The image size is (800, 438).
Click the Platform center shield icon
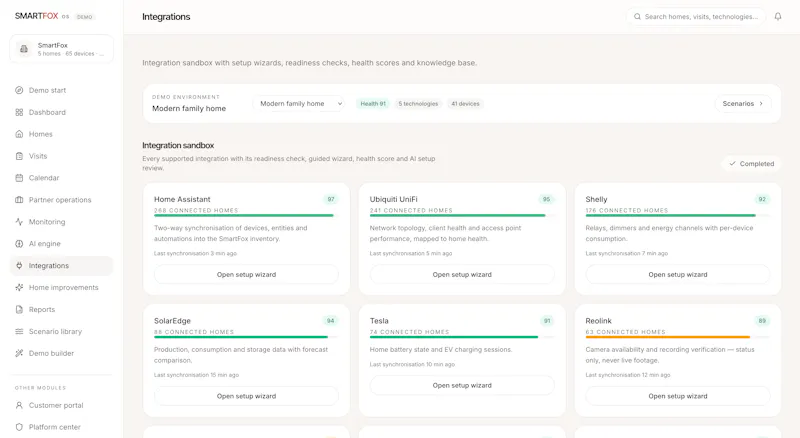coord(19,427)
